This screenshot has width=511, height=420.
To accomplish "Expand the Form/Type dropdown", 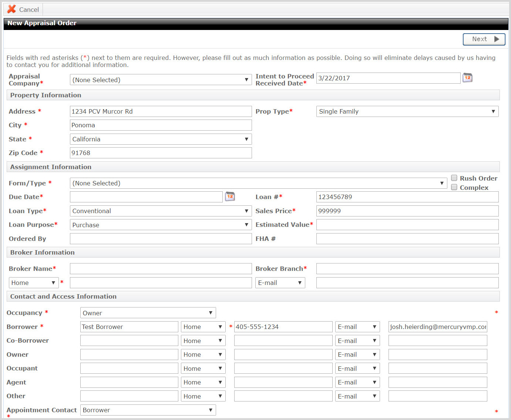I will point(258,183).
